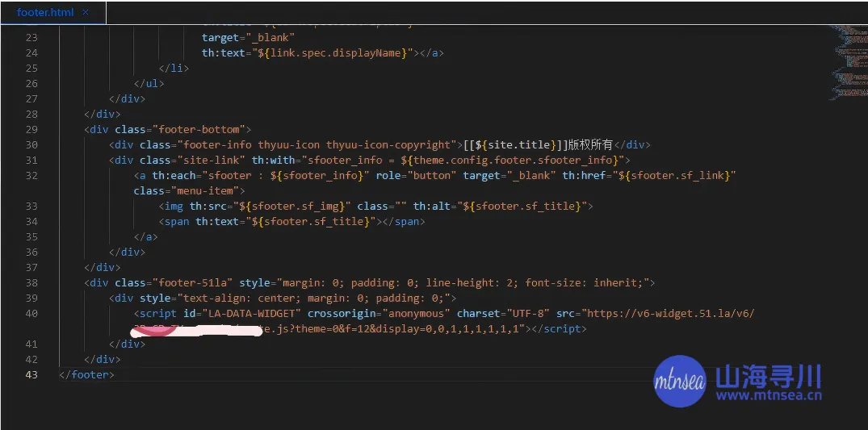Click the closing </li> tag on line 25
This screenshot has width=868, height=430.
174,69
